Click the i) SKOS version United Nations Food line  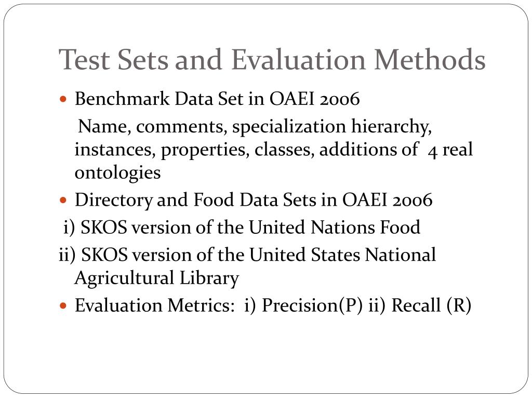[x=242, y=227]
